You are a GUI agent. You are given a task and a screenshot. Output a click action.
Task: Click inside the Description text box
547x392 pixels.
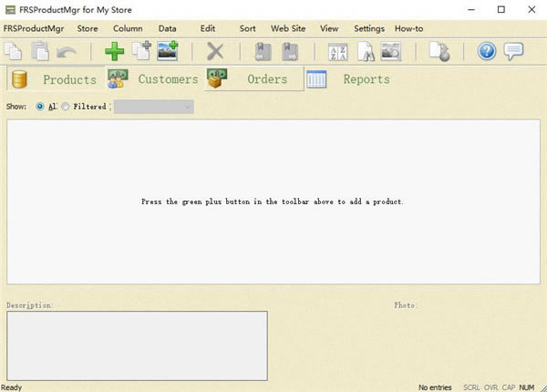click(137, 345)
